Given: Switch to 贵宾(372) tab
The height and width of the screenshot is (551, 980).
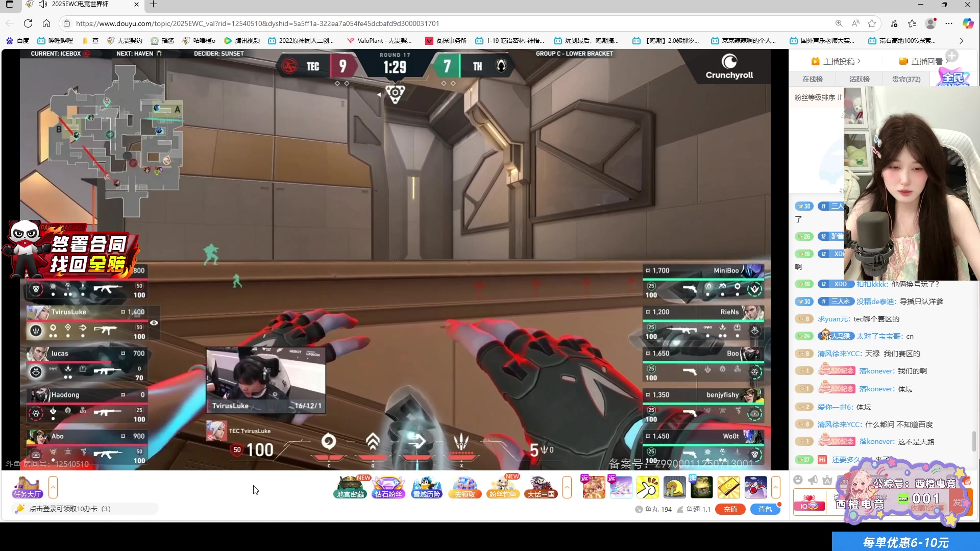Looking at the screenshot, I should coord(906,79).
